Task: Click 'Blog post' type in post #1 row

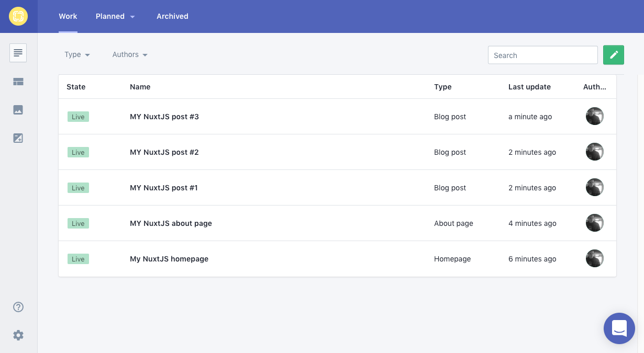Action: pos(450,188)
